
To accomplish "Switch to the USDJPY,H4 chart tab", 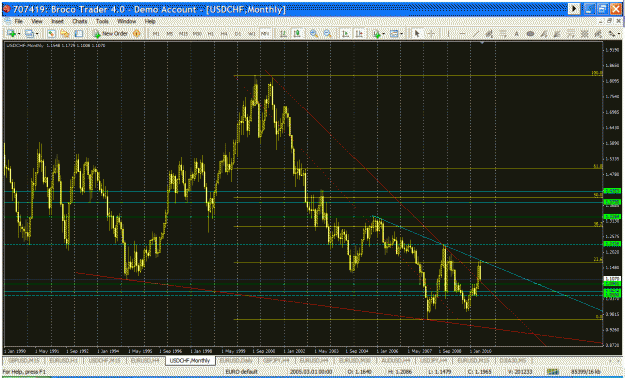I will tap(435, 360).
